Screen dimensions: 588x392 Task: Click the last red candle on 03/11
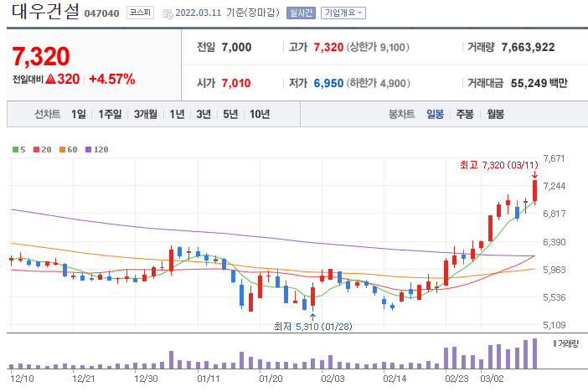(534, 191)
